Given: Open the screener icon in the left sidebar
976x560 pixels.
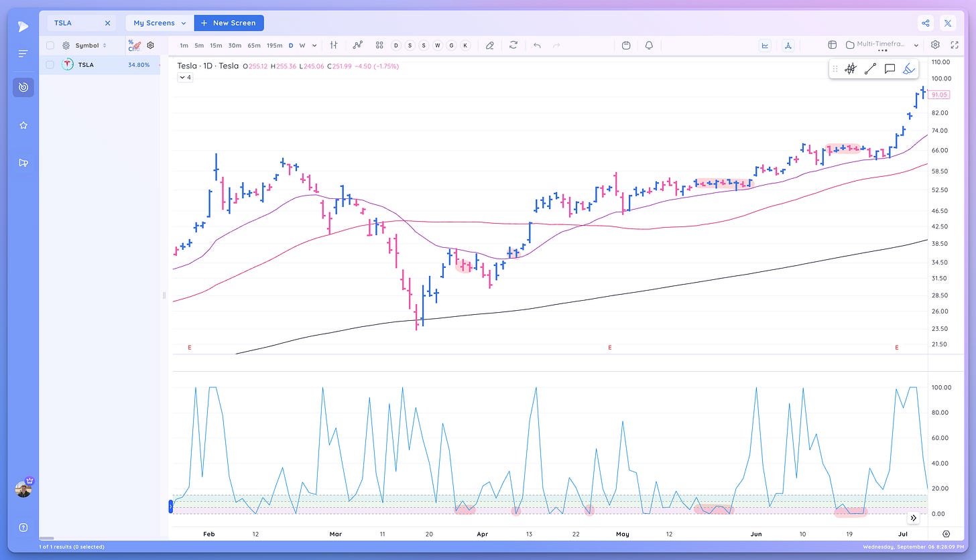Looking at the screenshot, I should (23, 87).
